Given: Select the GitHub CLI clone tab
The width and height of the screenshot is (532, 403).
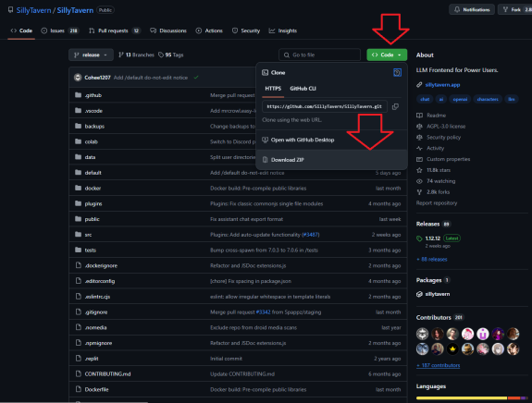Looking at the screenshot, I should click(x=303, y=89).
